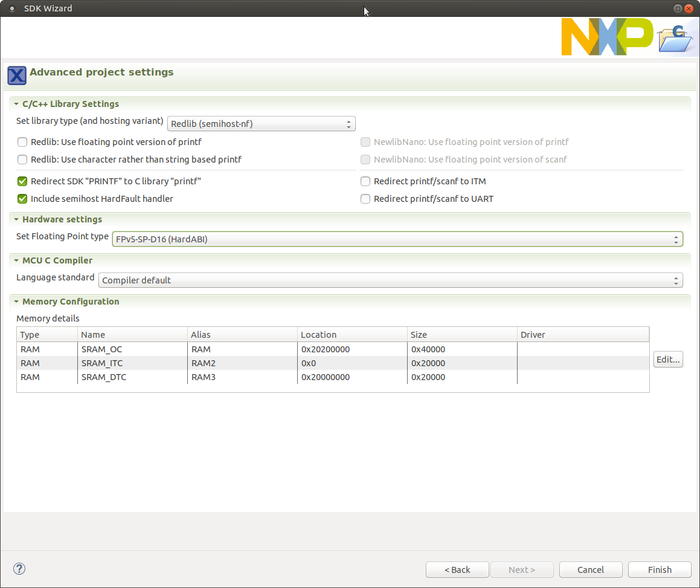Screen dimensions: 700x588
Task: Enable Redlib floating point printf checkbox
Action: coord(22,142)
